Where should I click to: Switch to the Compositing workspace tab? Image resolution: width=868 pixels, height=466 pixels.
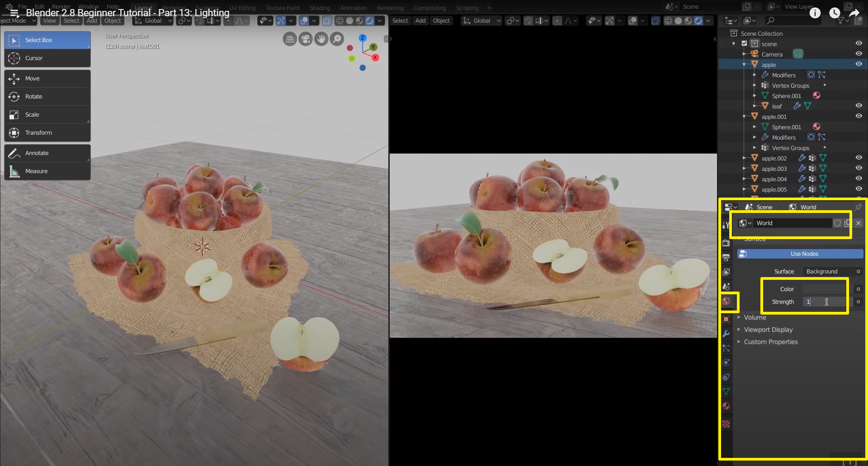pyautogui.click(x=429, y=8)
